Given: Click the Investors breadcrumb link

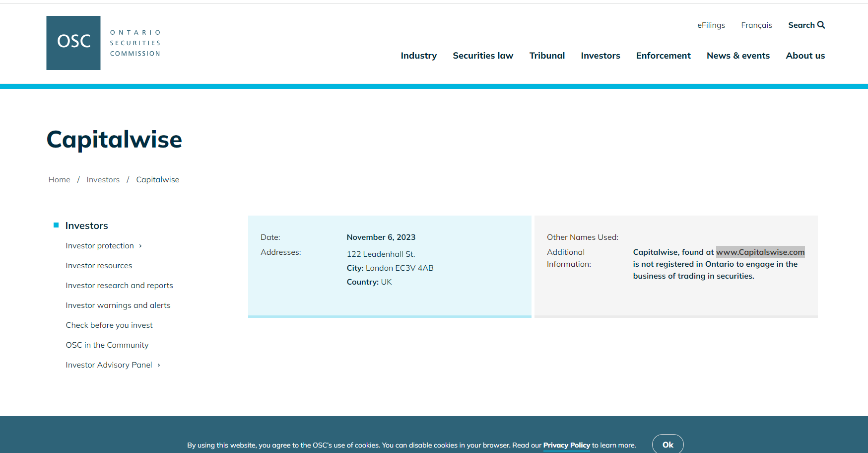Looking at the screenshot, I should tap(103, 180).
